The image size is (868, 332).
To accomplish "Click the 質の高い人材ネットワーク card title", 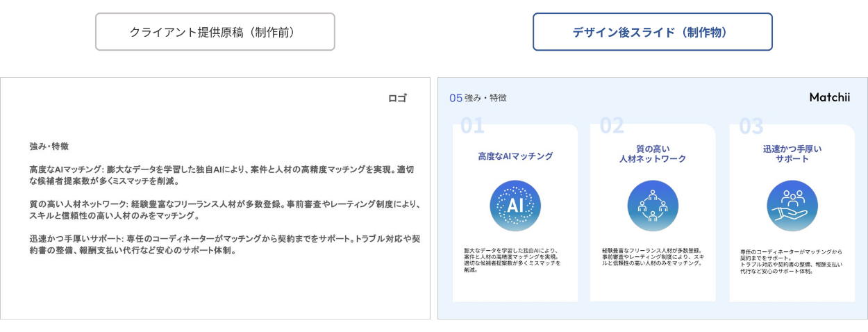I will click(x=653, y=153).
